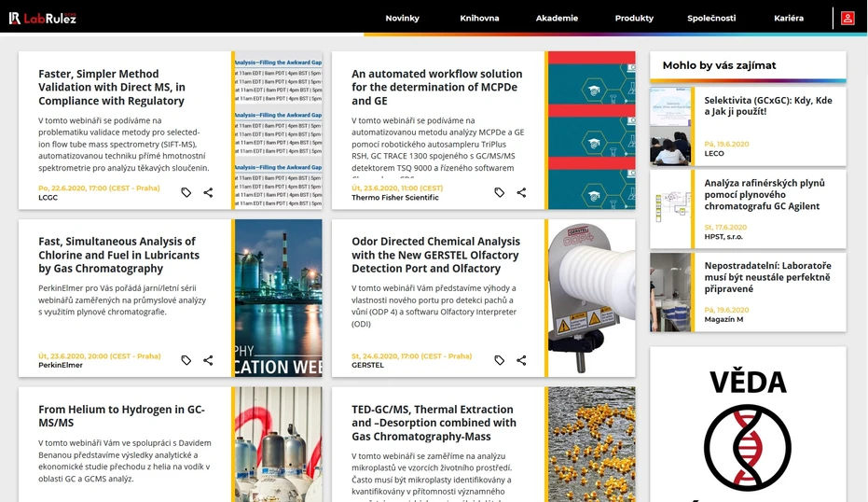
Task: Click tag icon on LCGC webinar card
Action: tap(186, 192)
